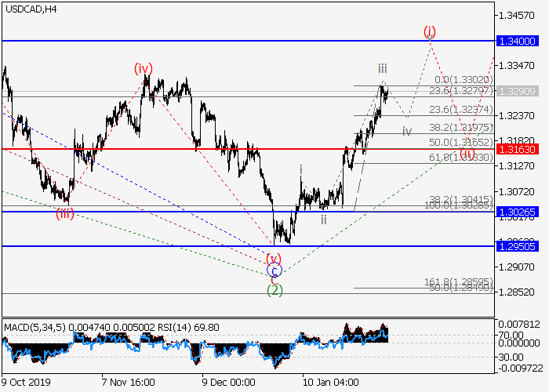Select the gray iv wave label

(407, 131)
